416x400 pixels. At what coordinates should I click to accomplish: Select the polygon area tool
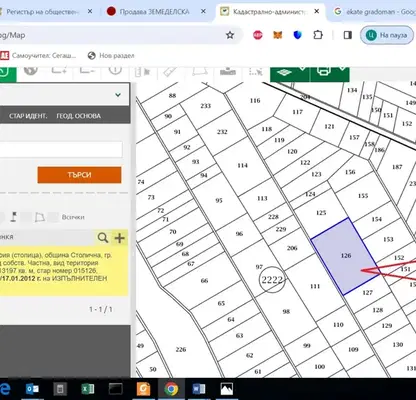click(200, 71)
